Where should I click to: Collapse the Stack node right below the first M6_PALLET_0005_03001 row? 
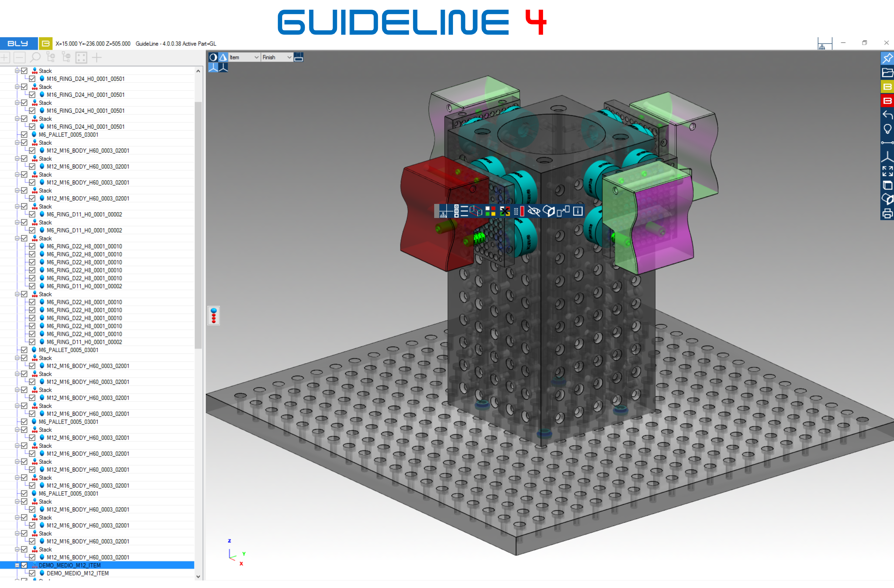(x=17, y=143)
